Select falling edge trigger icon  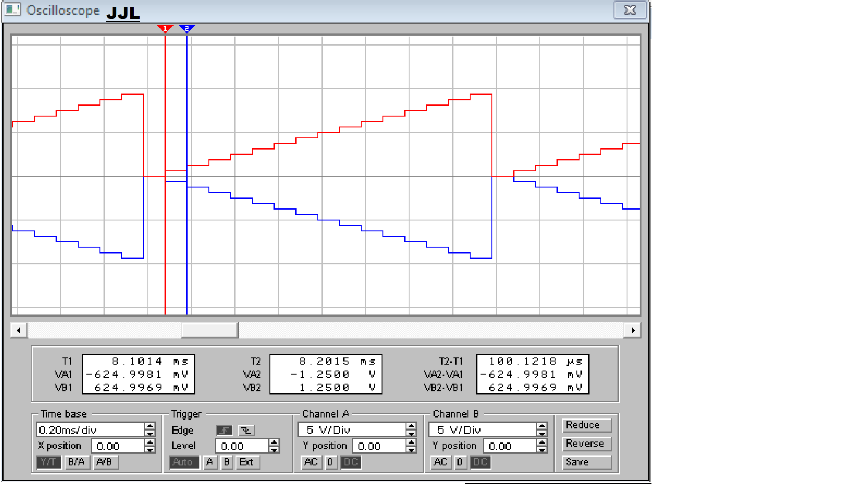click(246, 430)
